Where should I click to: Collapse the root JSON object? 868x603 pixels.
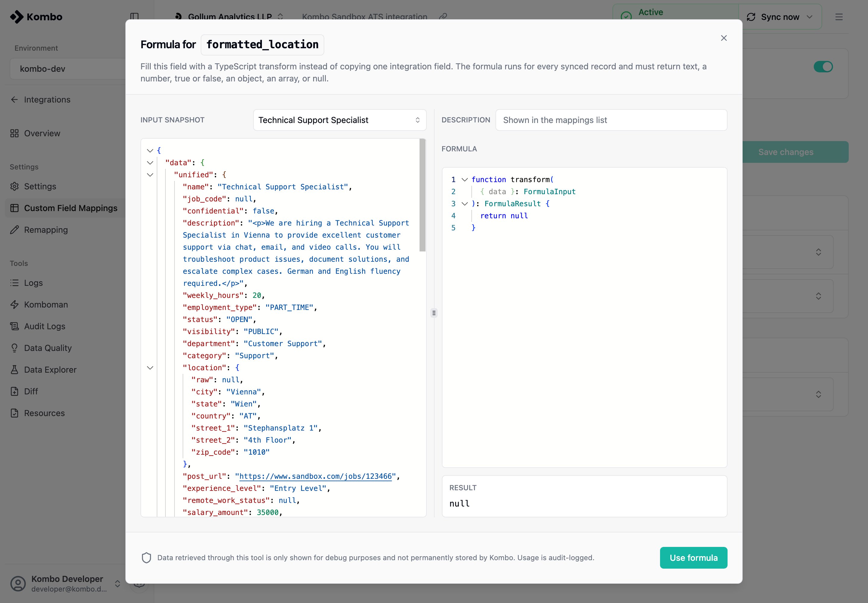click(150, 150)
